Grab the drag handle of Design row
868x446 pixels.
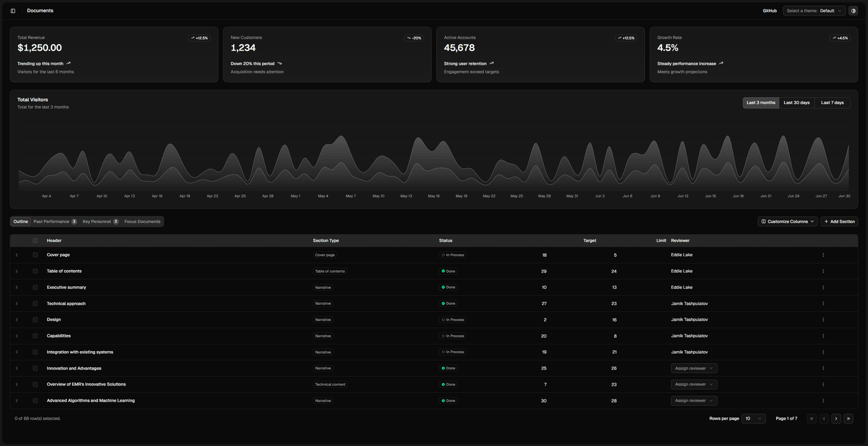(17, 320)
